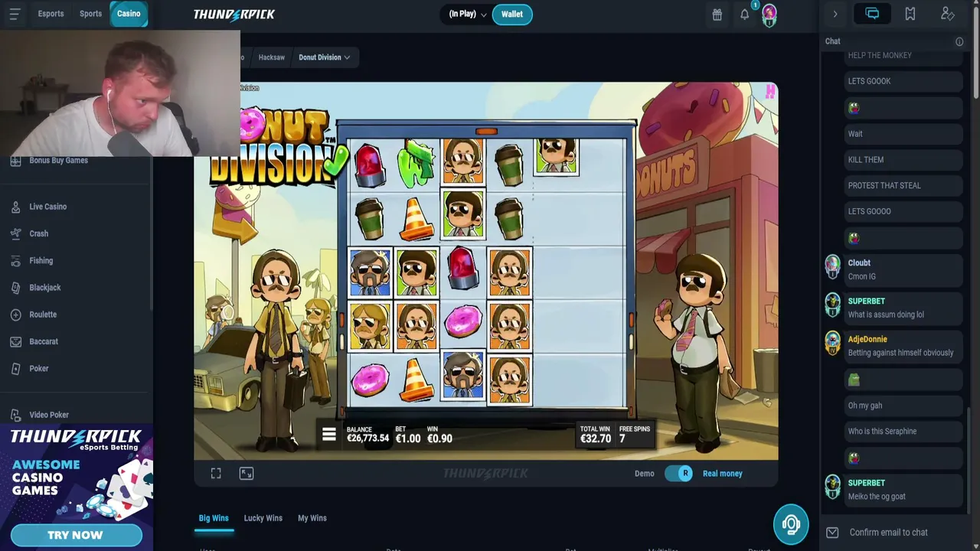
Task: Open the user profile avatar
Action: [769, 14]
